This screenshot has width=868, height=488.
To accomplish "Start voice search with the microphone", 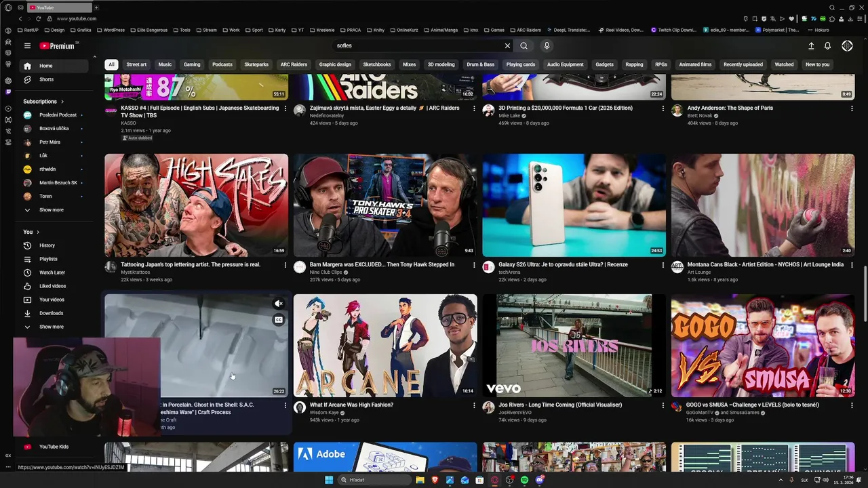I will point(547,45).
